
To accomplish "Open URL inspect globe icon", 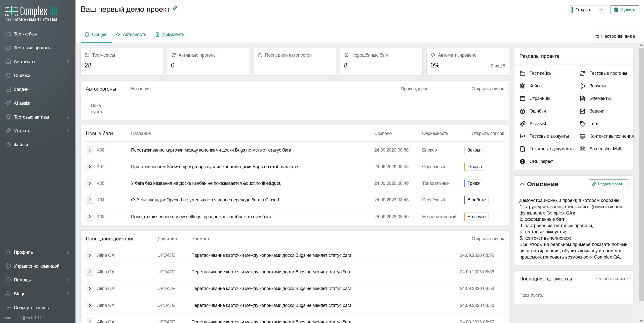I will (x=522, y=161).
